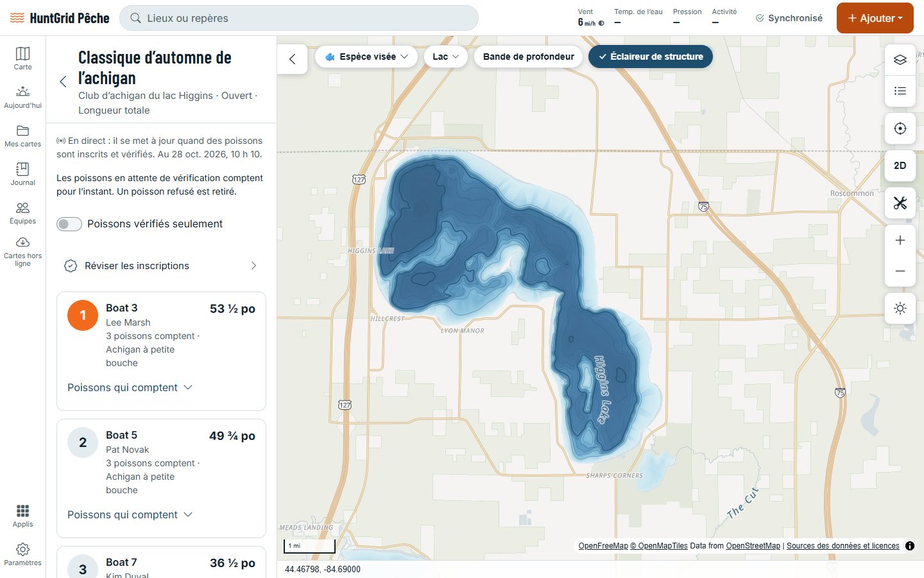This screenshot has height=578, width=924.
Task: Zoom out on the map
Action: [x=900, y=271]
